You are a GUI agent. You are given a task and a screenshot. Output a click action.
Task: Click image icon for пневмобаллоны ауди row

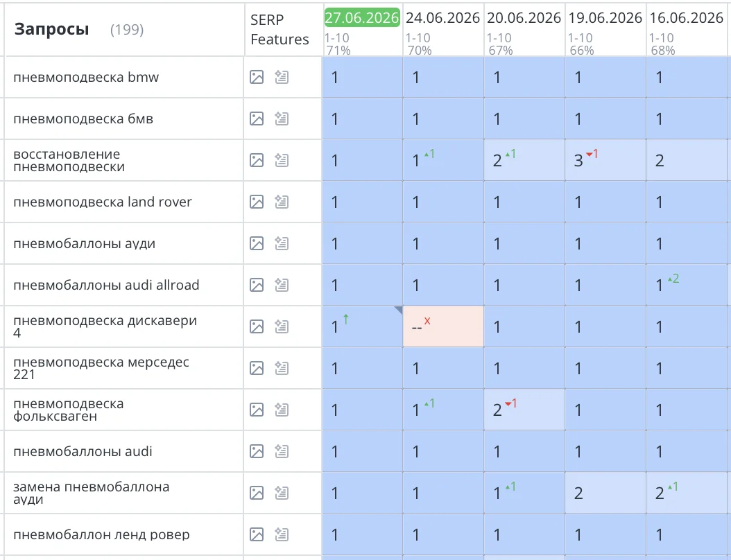point(257,243)
